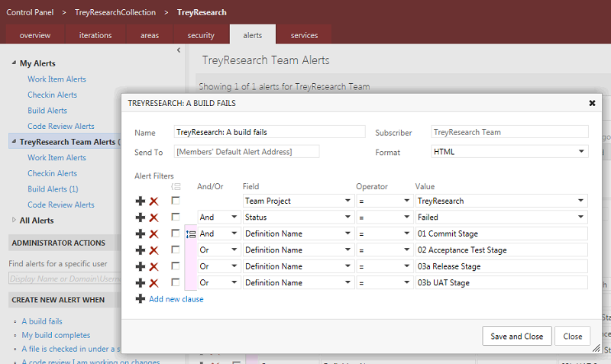This screenshot has height=364, width=611.
Task: Edit the 01 Commit Stage value field
Action: tap(502, 234)
